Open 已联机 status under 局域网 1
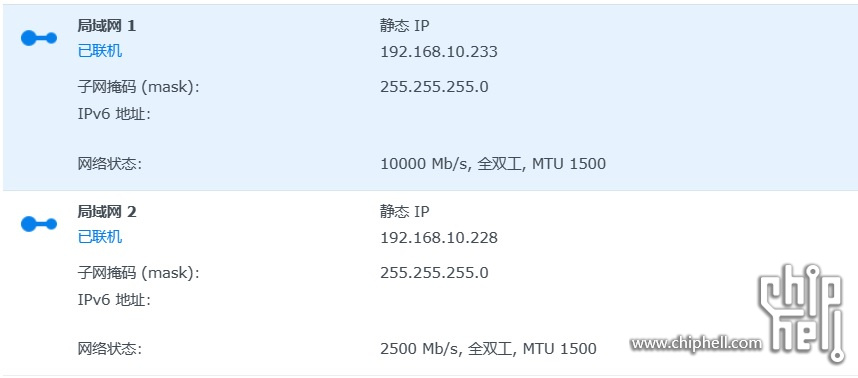Image resolution: width=858 pixels, height=378 pixels. [100, 51]
